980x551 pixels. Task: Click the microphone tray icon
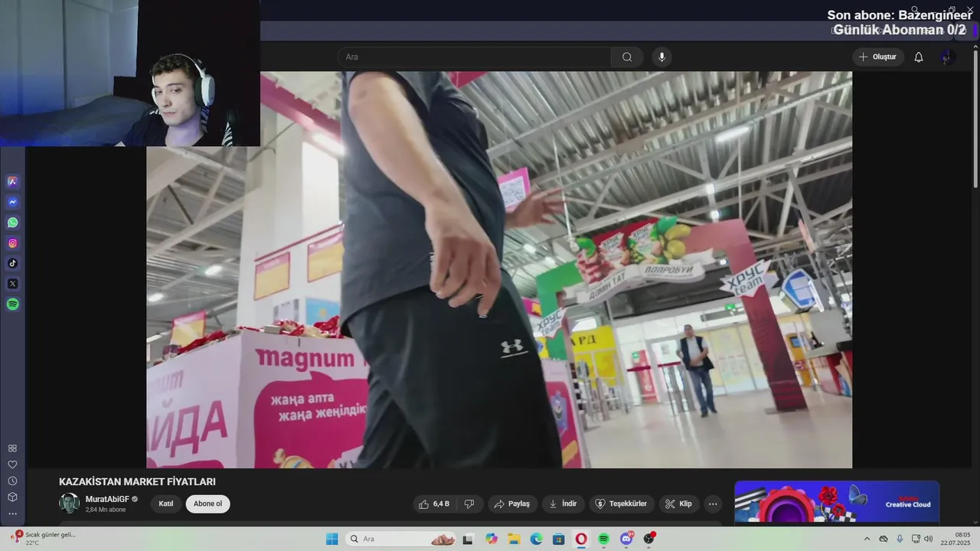click(x=900, y=539)
